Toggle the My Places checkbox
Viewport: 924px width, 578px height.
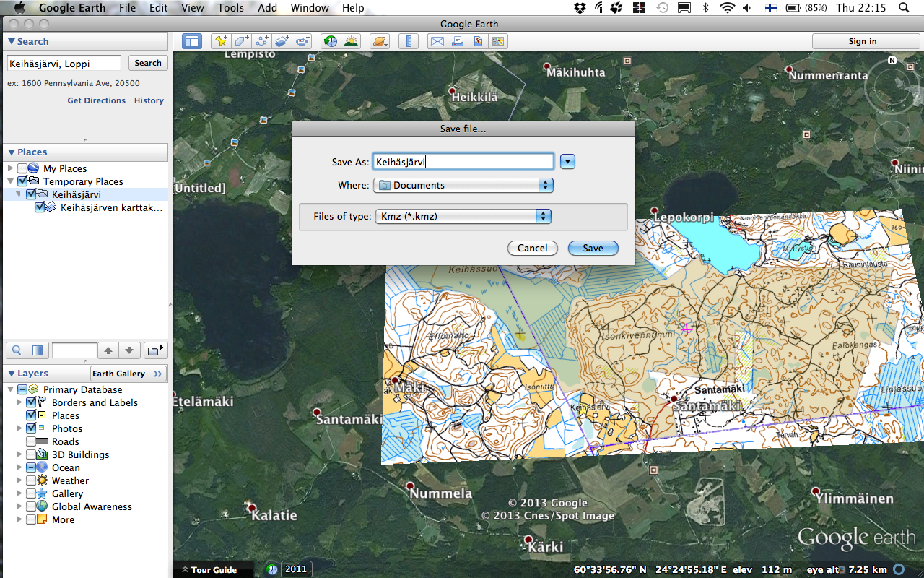click(22, 168)
